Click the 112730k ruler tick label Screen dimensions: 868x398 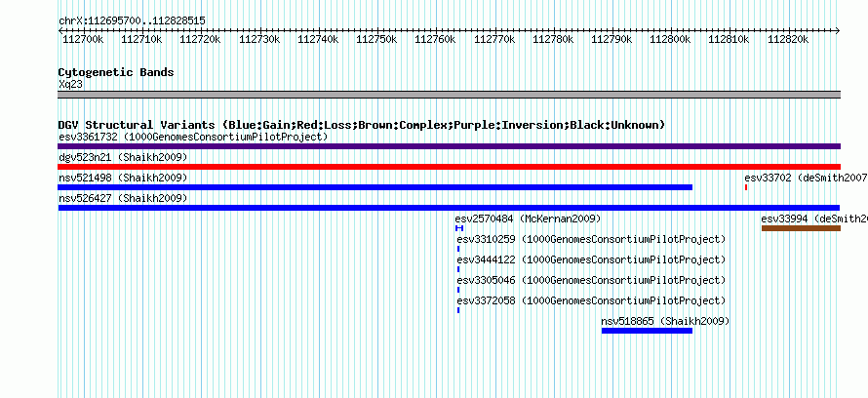(259, 39)
